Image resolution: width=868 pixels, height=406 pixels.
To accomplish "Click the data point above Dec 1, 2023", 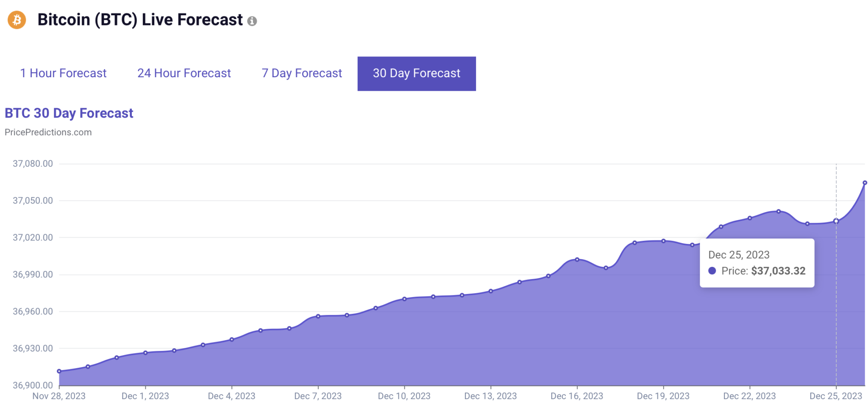I will (x=145, y=353).
